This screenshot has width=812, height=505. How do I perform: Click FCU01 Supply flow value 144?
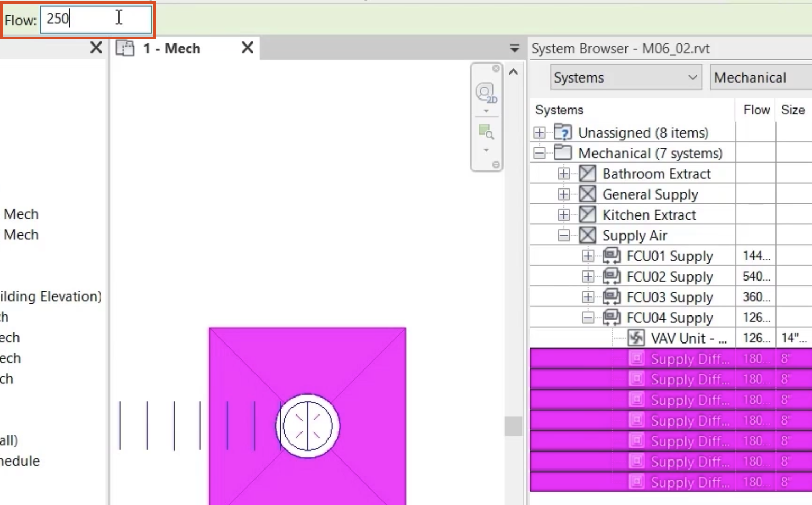pyautogui.click(x=756, y=256)
